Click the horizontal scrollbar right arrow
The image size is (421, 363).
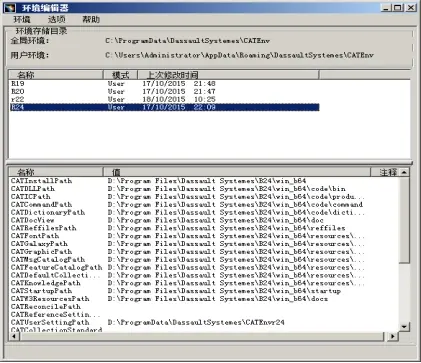tap(393, 336)
